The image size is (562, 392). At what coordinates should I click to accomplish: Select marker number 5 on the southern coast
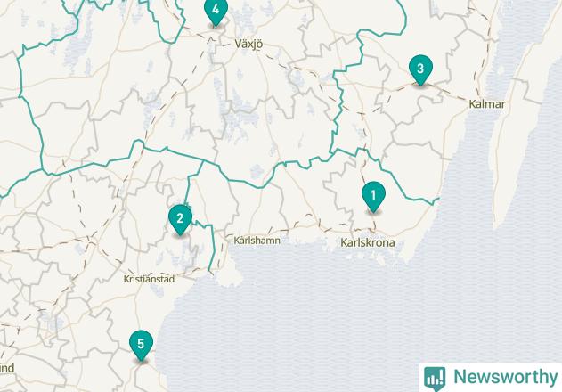142,345
